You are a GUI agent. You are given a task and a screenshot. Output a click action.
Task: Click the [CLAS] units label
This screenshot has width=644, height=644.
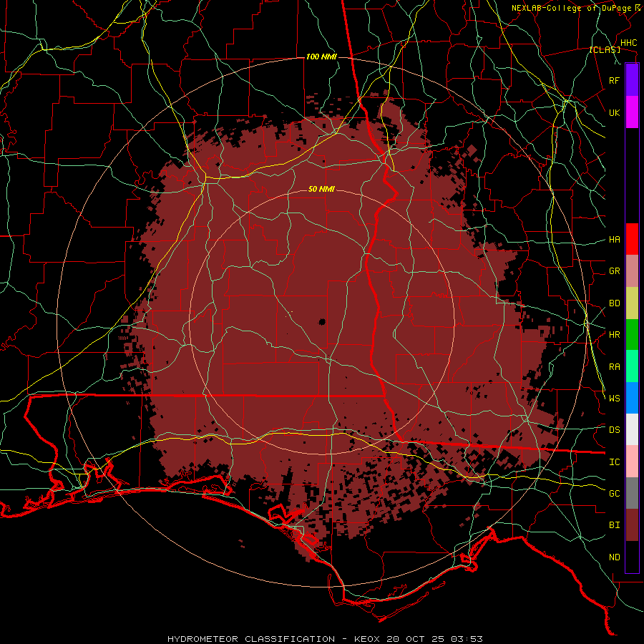click(605, 49)
